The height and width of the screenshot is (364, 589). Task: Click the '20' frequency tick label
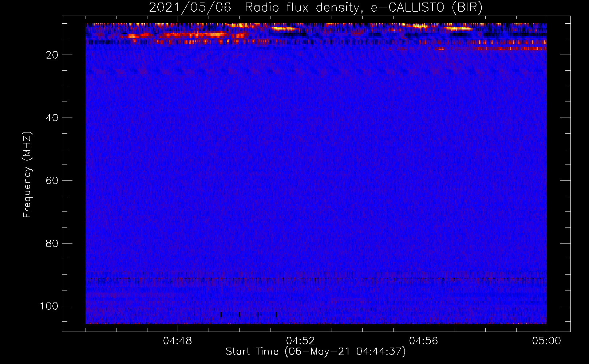(x=52, y=55)
